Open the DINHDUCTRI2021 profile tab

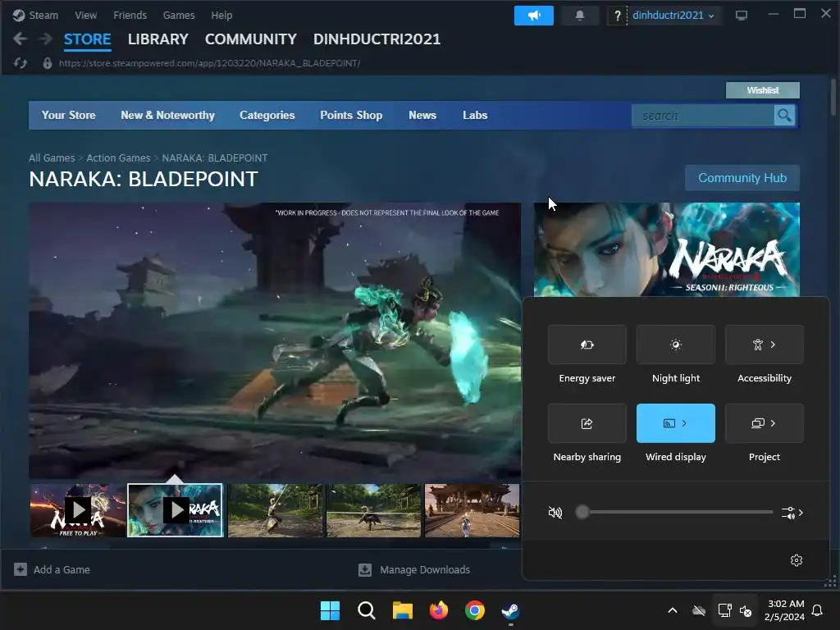(x=377, y=39)
